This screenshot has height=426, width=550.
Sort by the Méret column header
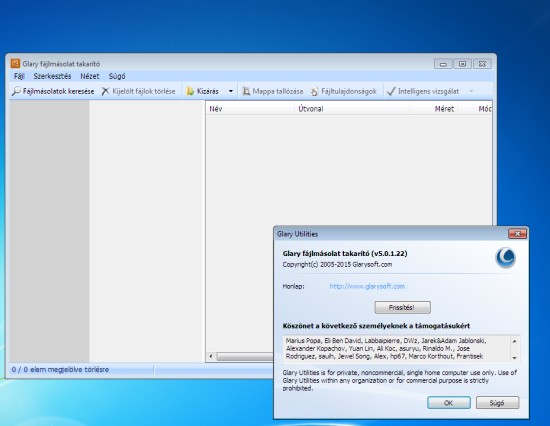(x=434, y=109)
